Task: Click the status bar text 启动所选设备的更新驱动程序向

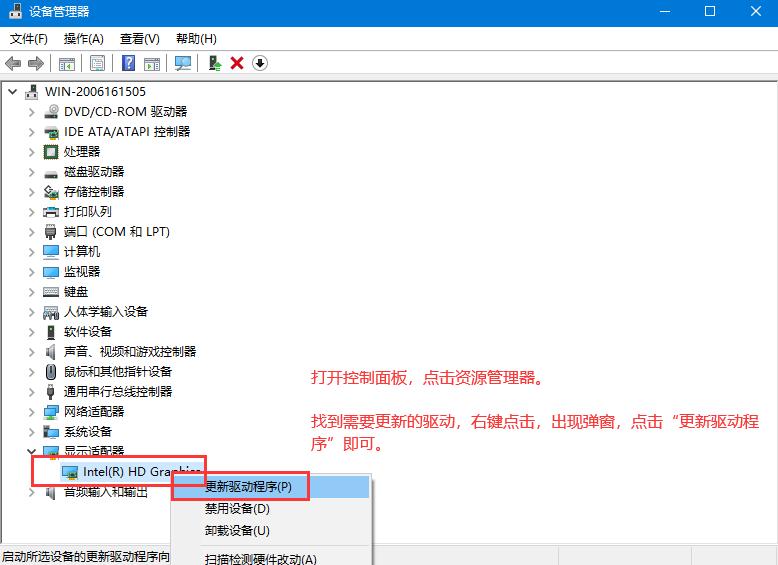Action: (x=86, y=557)
